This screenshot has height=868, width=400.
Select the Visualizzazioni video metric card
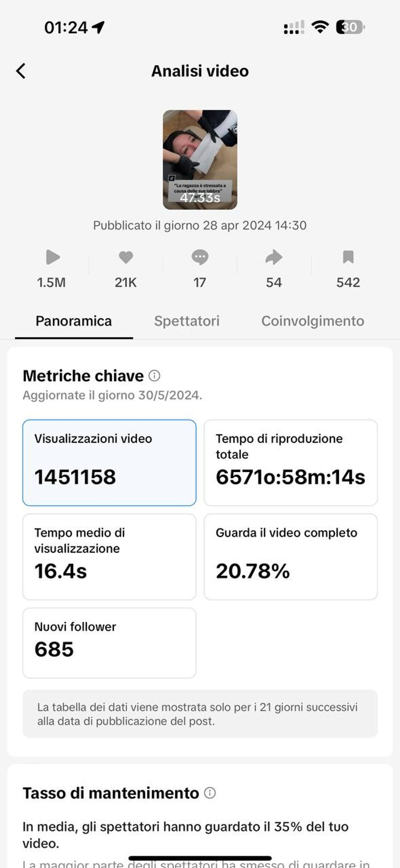[110, 463]
